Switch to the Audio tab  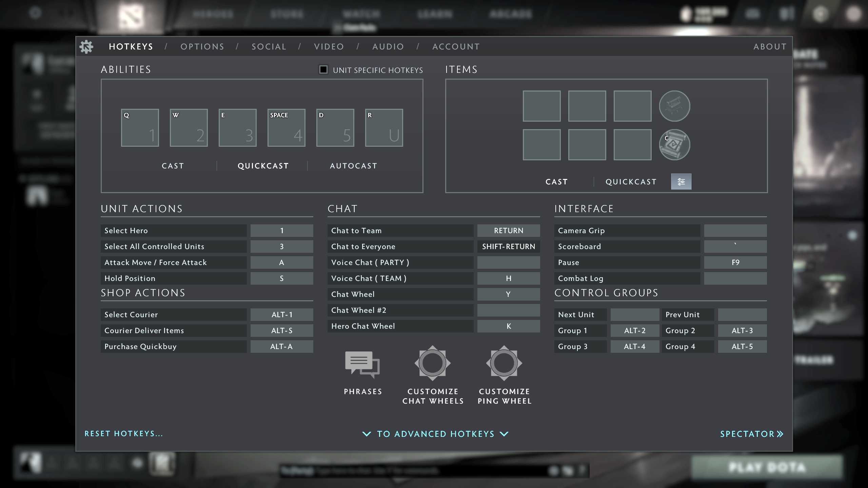(x=388, y=47)
